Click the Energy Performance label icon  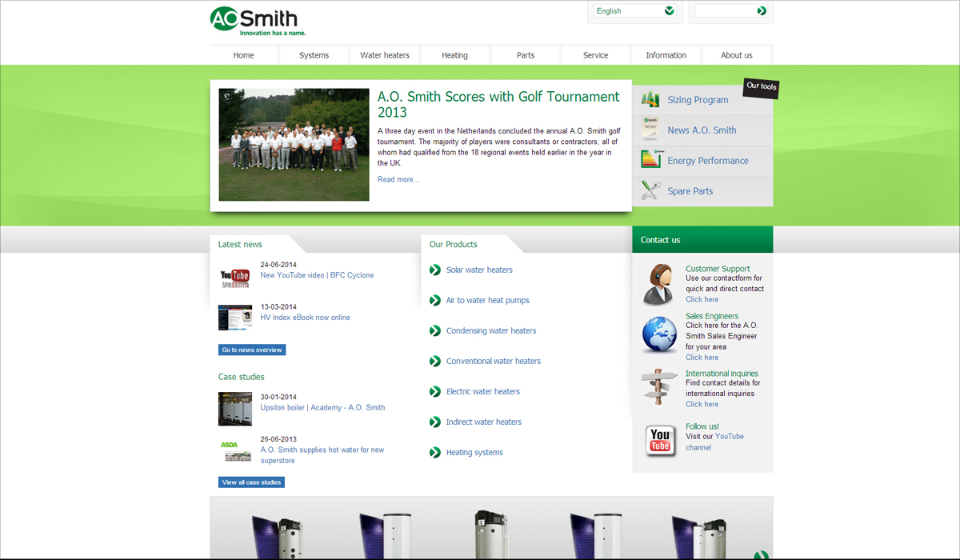click(x=650, y=159)
